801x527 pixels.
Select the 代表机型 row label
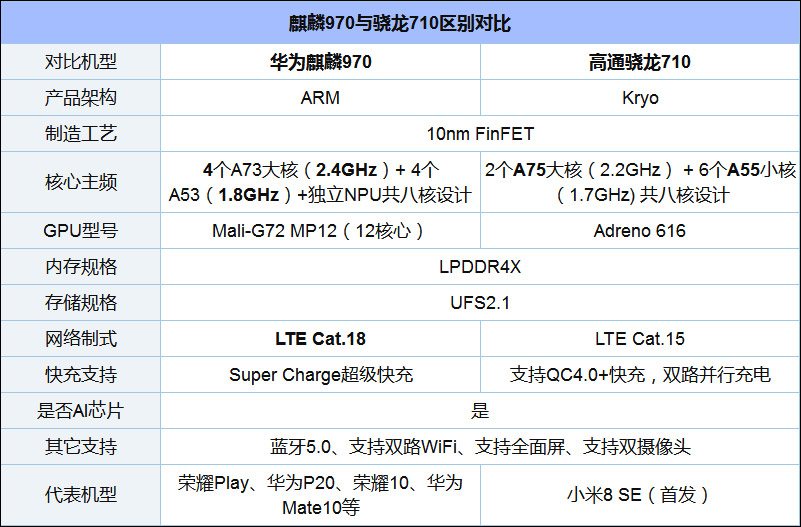81,494
